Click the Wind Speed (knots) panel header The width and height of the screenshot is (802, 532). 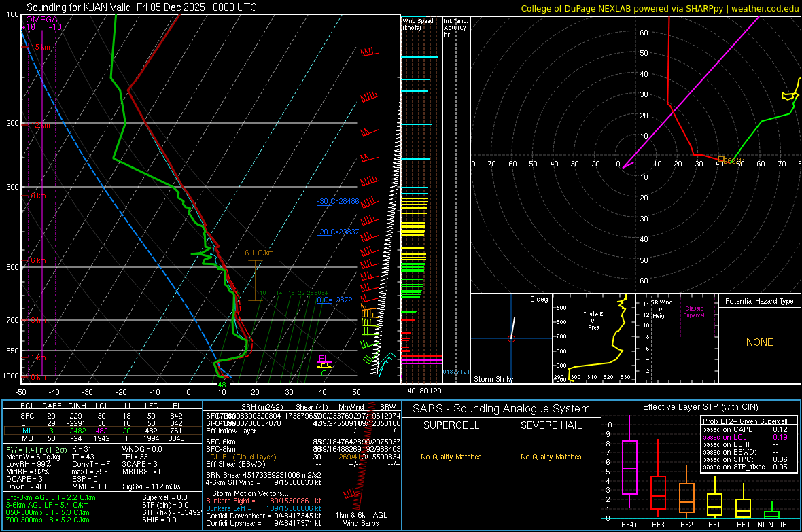pyautogui.click(x=417, y=24)
